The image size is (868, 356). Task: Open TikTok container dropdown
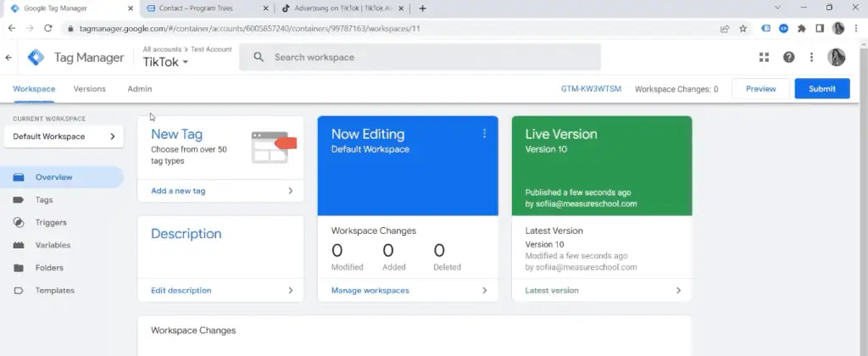(x=165, y=62)
